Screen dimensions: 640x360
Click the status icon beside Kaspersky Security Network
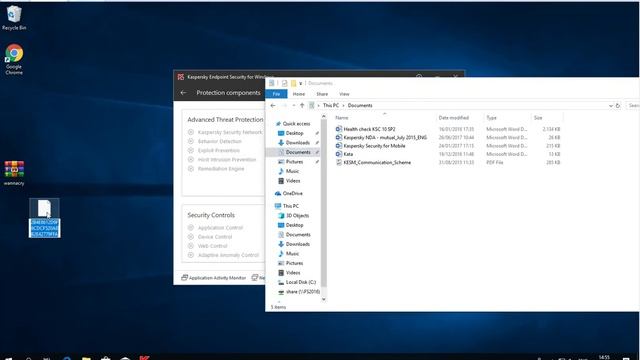(191, 132)
